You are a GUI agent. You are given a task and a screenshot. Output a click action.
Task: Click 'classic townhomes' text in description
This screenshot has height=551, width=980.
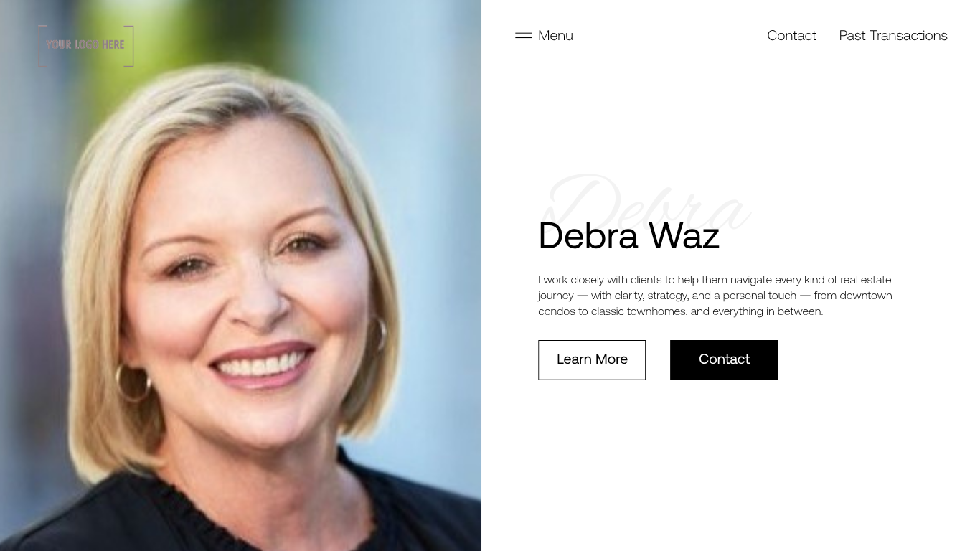[638, 311]
